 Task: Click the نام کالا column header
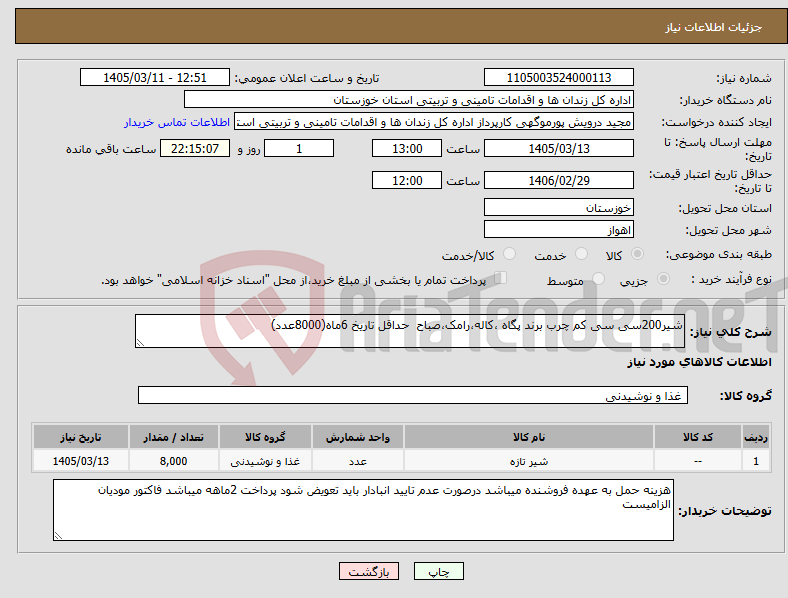[529, 437]
